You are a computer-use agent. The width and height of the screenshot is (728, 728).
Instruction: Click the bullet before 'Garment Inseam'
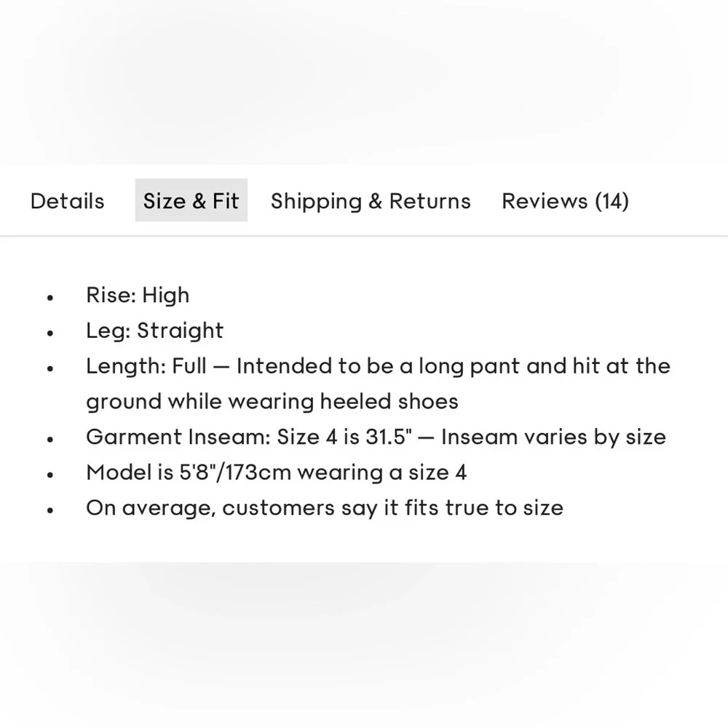coord(50,439)
